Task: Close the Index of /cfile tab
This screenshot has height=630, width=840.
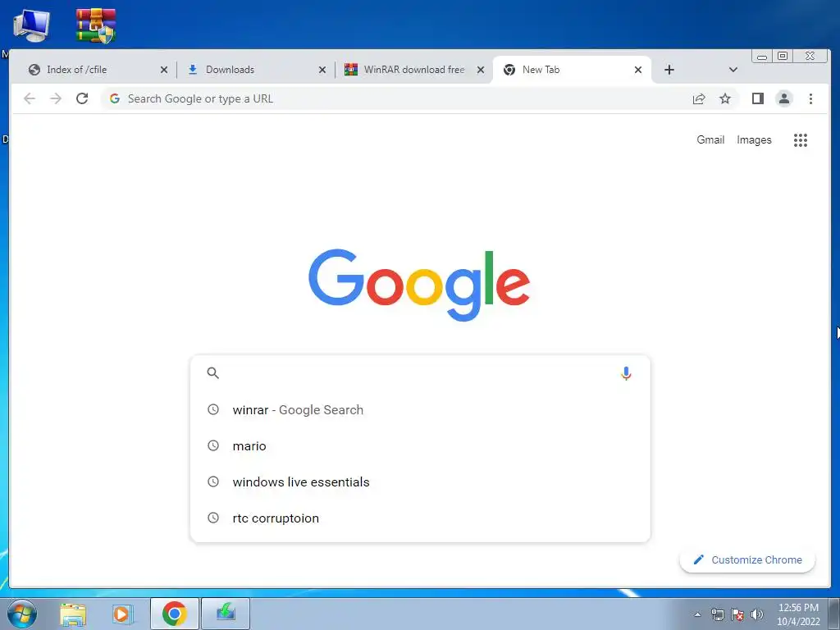Action: click(164, 70)
